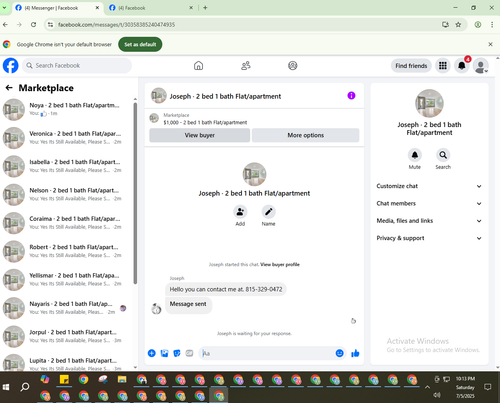Open the Jorpul conversation
This screenshot has width=500, height=403.
pos(67,336)
